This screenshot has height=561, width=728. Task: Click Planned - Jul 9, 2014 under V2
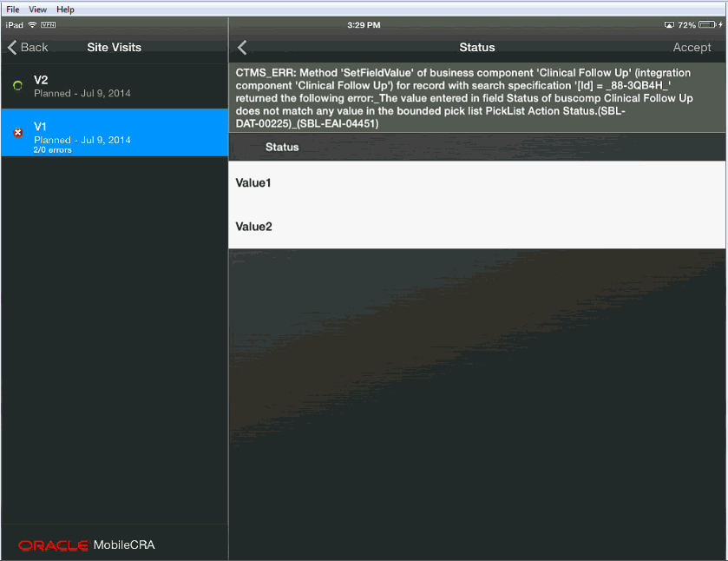(x=82, y=93)
